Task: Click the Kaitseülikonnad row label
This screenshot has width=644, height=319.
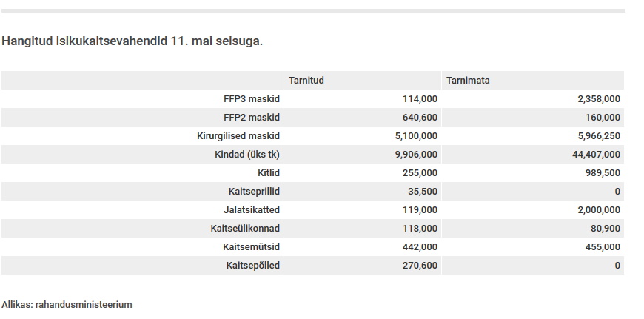Action: coord(246,229)
